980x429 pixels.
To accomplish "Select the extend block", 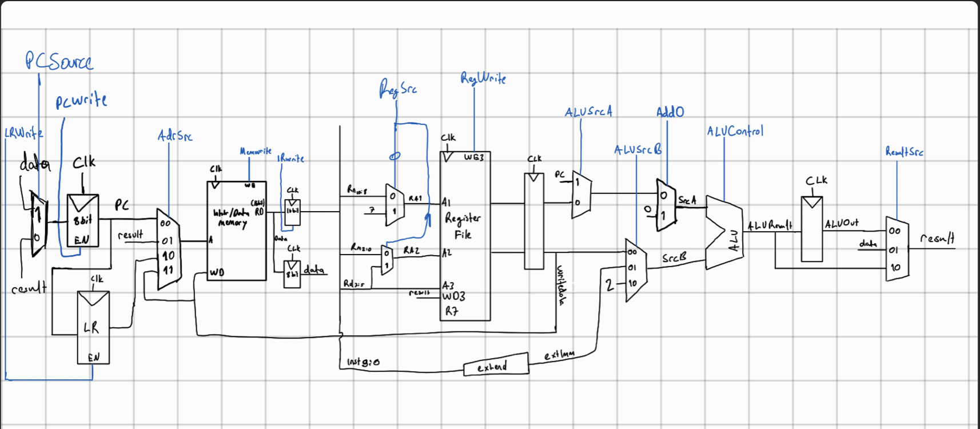I will coord(496,366).
